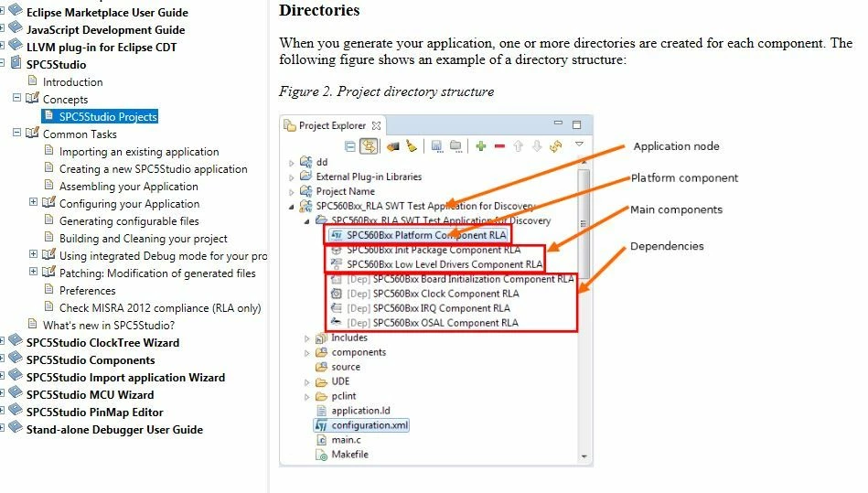
Task: Open Check MISRA 2012 compliance topic
Action: coord(160,307)
